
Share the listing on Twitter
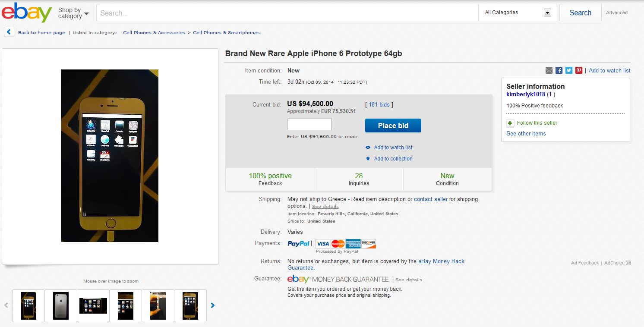(568, 70)
